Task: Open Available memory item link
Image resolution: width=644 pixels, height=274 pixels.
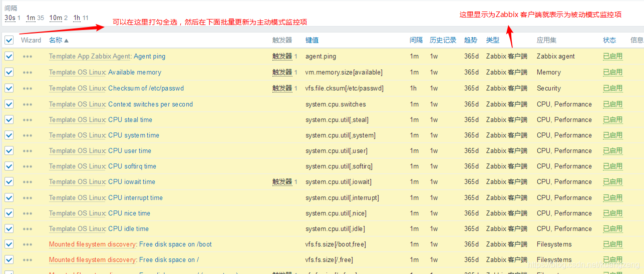Action: pos(135,72)
